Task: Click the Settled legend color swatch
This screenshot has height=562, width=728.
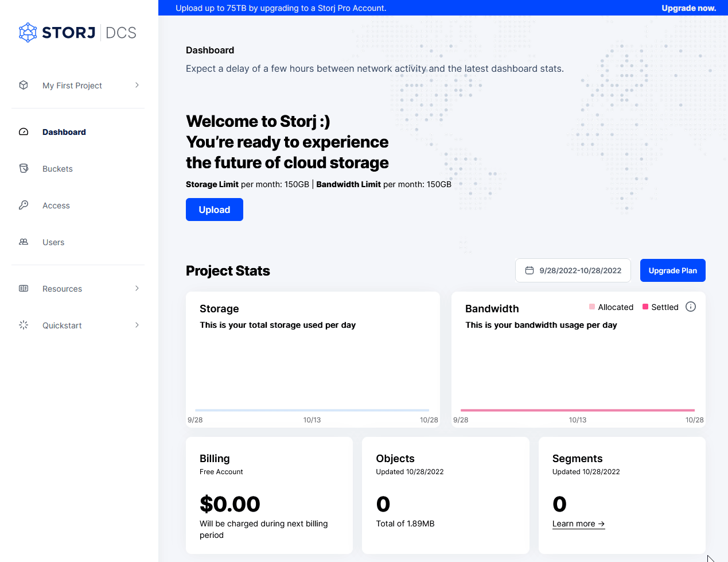Action: point(645,307)
